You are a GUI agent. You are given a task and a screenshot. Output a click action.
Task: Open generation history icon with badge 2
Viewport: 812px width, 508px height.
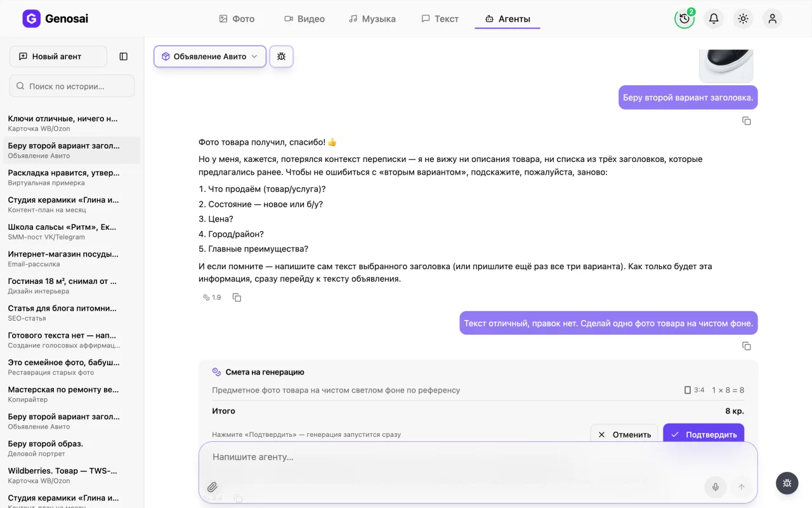point(684,18)
